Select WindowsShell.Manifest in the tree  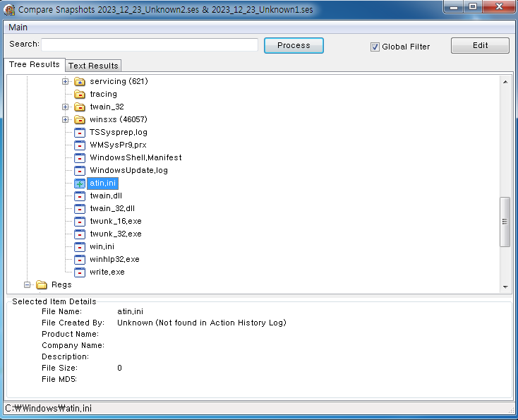point(135,158)
